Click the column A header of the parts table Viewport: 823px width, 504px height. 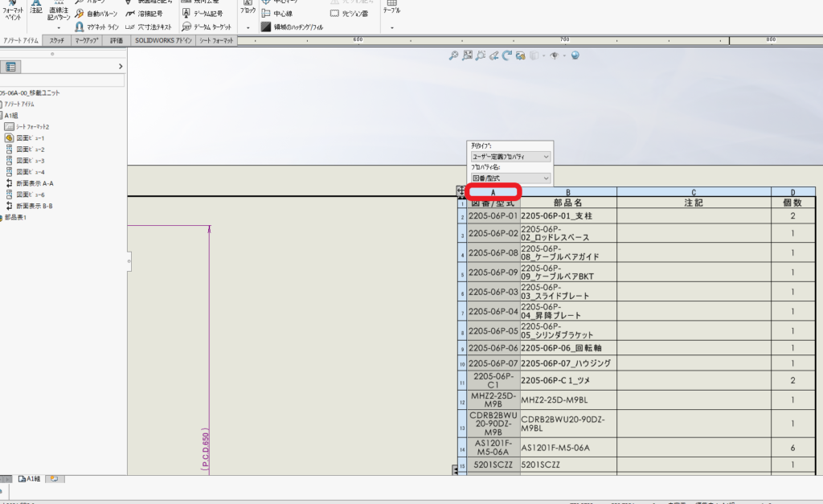tap(493, 192)
